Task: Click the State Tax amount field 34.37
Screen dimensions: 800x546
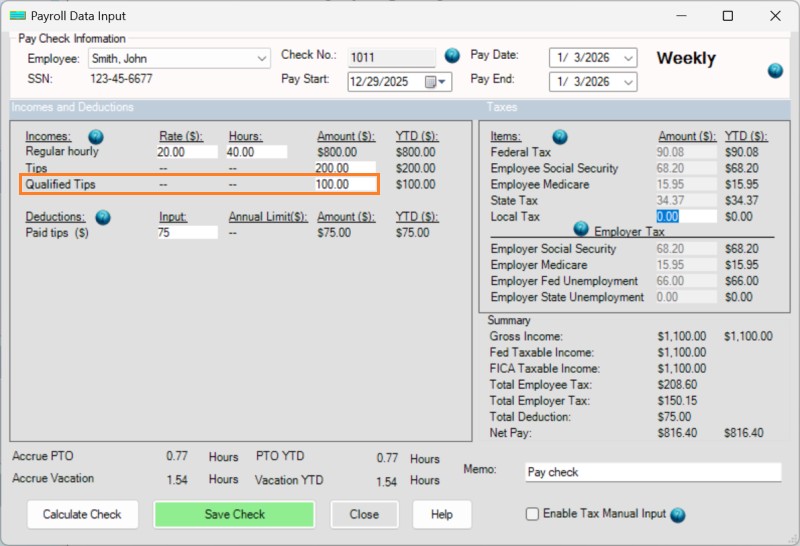Action: (686, 201)
